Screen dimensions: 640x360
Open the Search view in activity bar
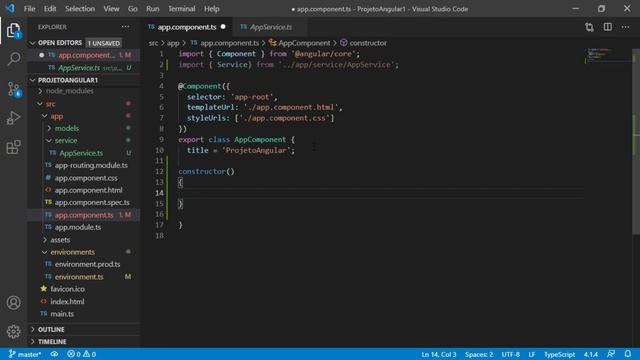pyautogui.click(x=13, y=59)
